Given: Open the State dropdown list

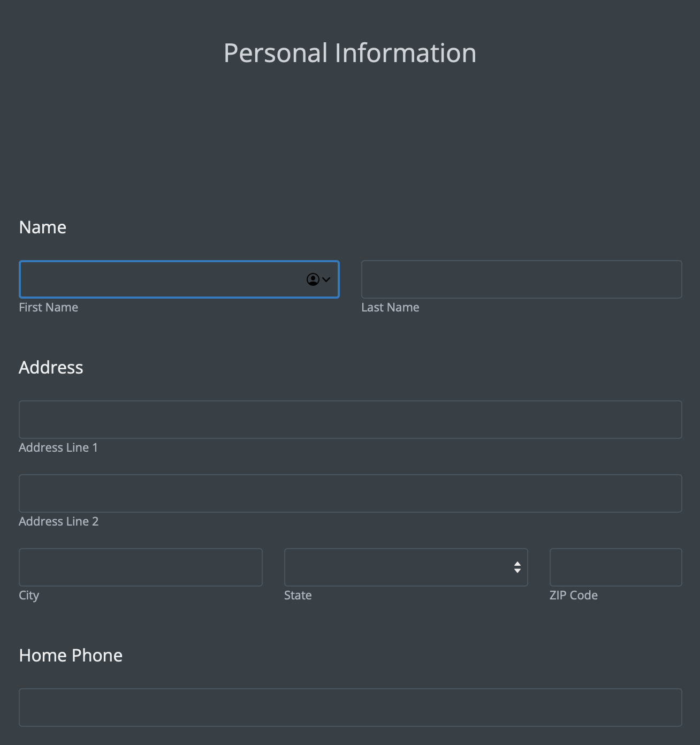Looking at the screenshot, I should pyautogui.click(x=396, y=567).
